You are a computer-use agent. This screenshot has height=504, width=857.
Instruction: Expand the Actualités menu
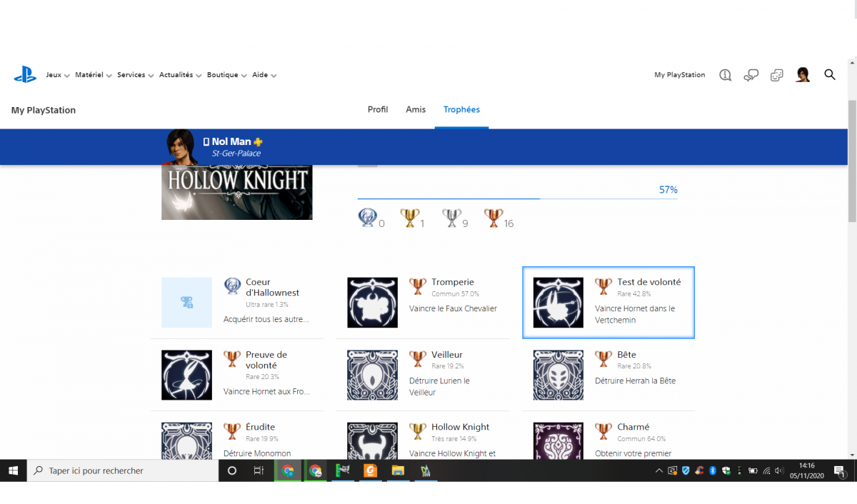coord(181,75)
